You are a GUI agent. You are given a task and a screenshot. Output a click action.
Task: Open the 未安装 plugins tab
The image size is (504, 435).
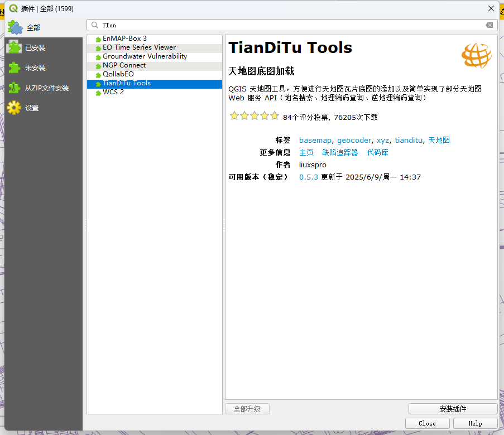(35, 68)
